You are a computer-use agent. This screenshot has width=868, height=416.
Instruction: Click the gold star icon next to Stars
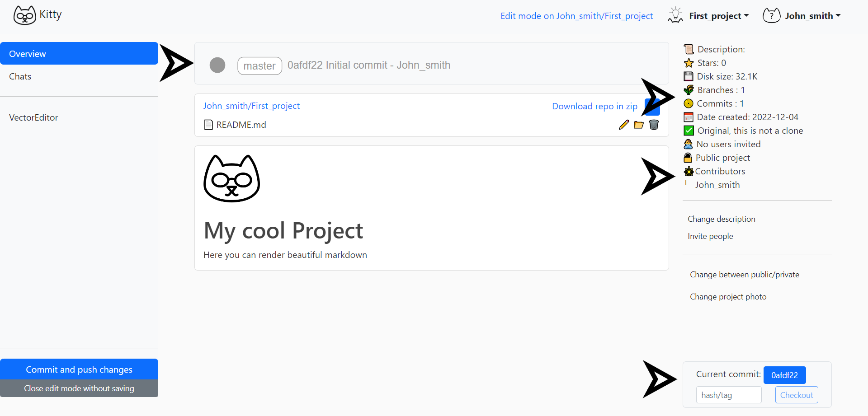coord(689,63)
